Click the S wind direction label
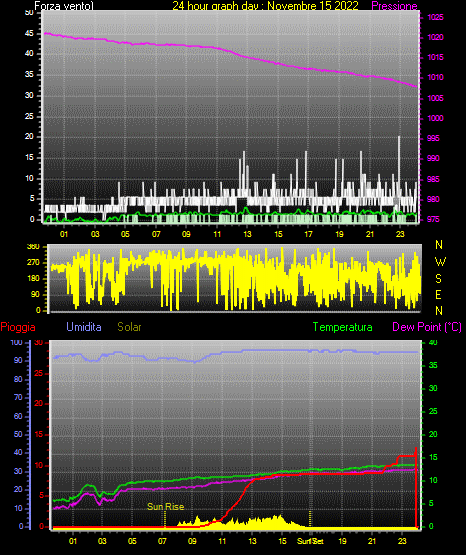This screenshot has width=466, height=555. pyautogui.click(x=438, y=279)
